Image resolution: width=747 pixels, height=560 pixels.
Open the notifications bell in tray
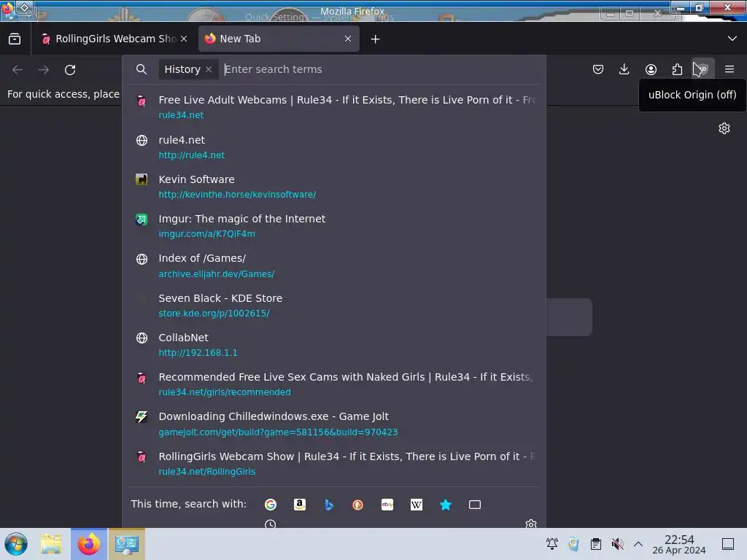point(552,544)
